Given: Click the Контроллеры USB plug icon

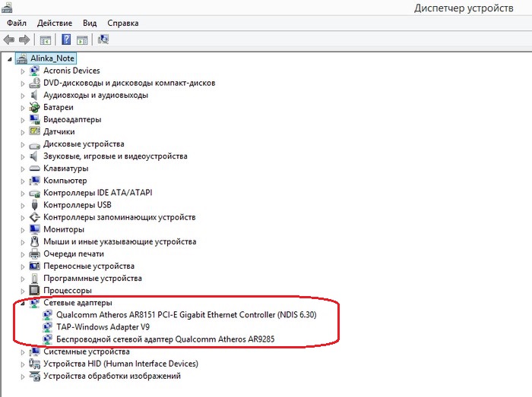Looking at the screenshot, I should [34, 205].
